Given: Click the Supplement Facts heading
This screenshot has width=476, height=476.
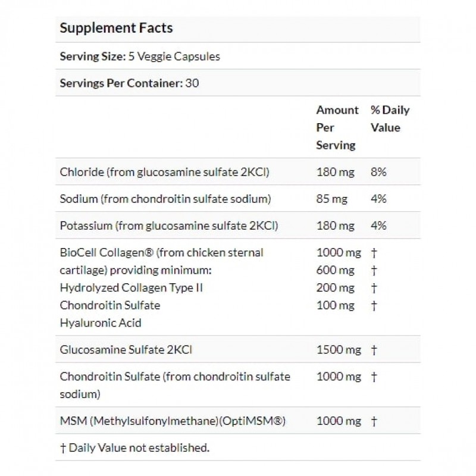Looking at the screenshot, I should [117, 29].
